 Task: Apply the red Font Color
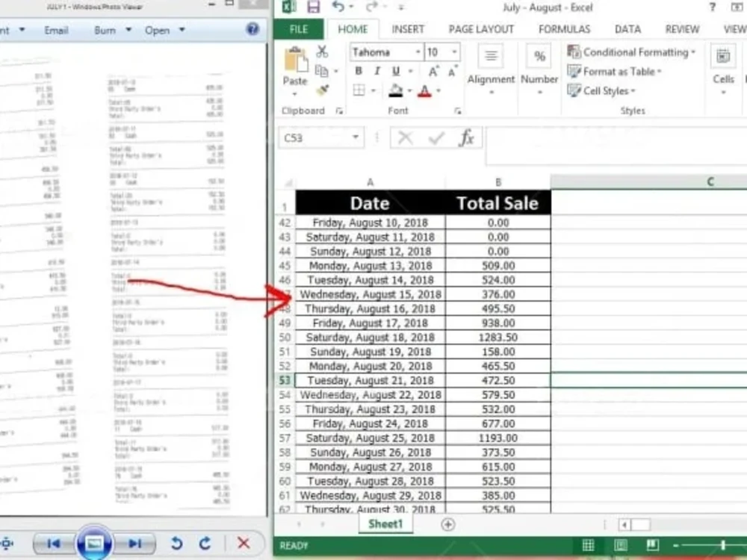[424, 90]
